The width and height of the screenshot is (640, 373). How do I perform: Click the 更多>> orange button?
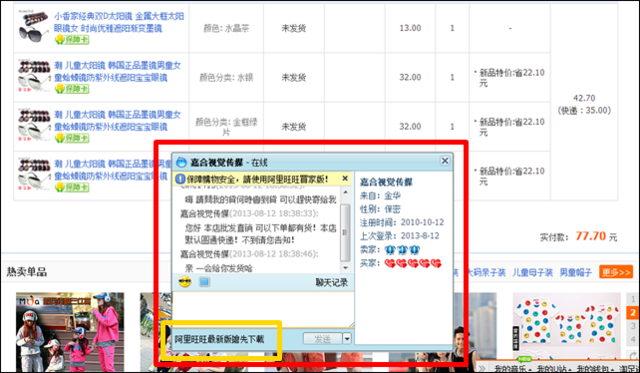[x=616, y=272]
